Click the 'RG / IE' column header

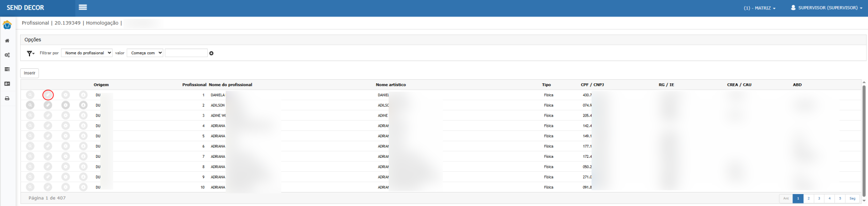point(666,85)
